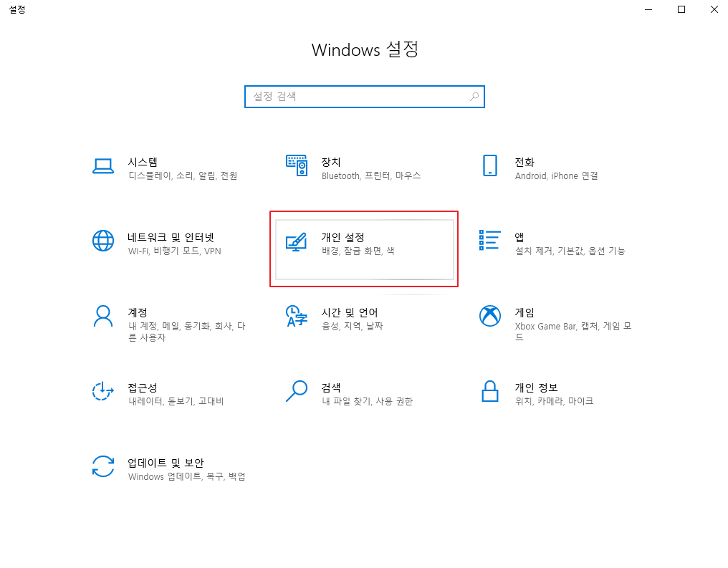Click the 시간 및 언어 icon

(297, 316)
